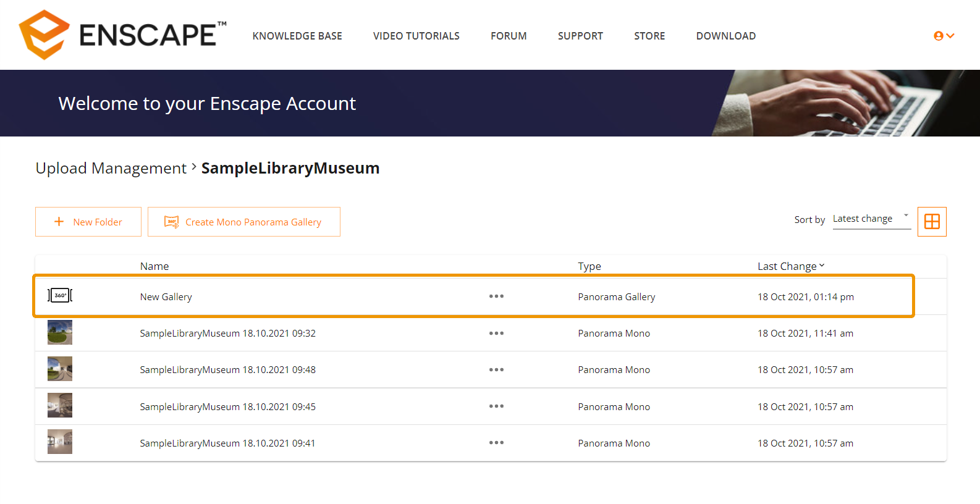Open Support menu item

580,36
